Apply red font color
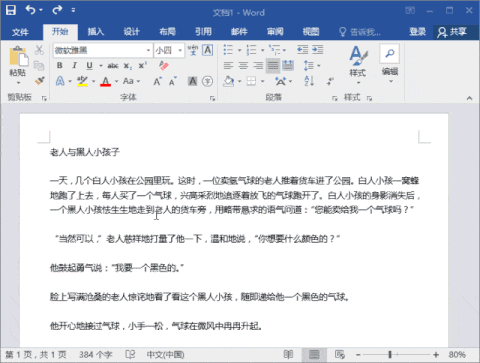The height and width of the screenshot is (363, 480). 105,81
